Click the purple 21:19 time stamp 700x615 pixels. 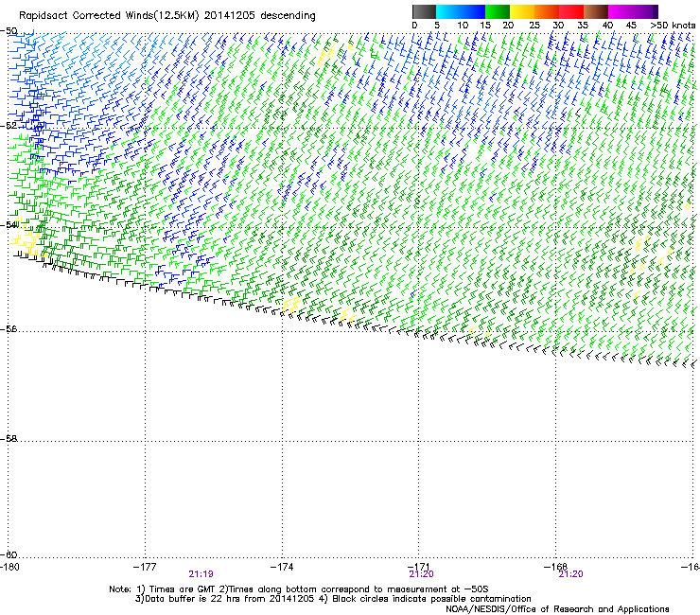pos(201,574)
